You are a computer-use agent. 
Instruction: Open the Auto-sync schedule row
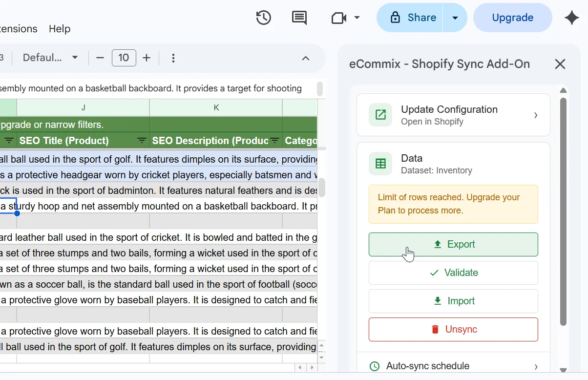[x=453, y=366]
